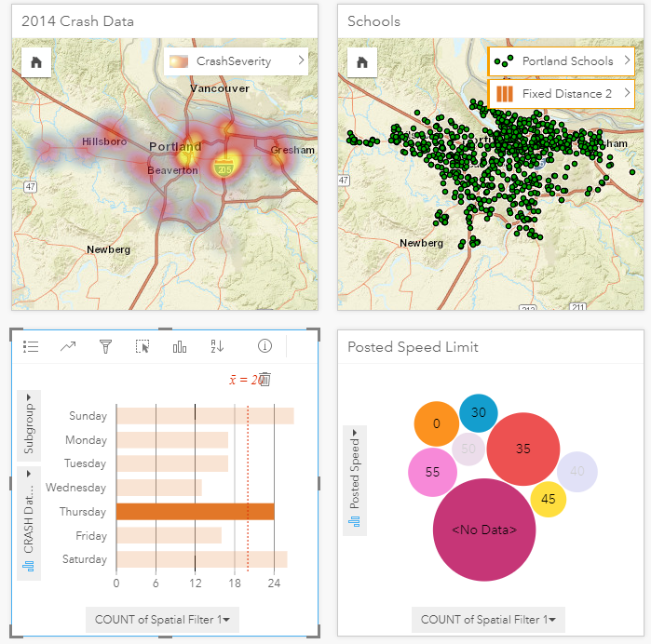This screenshot has height=644, width=651.
Task: Select the <No Data> bubble
Action: pos(484,530)
